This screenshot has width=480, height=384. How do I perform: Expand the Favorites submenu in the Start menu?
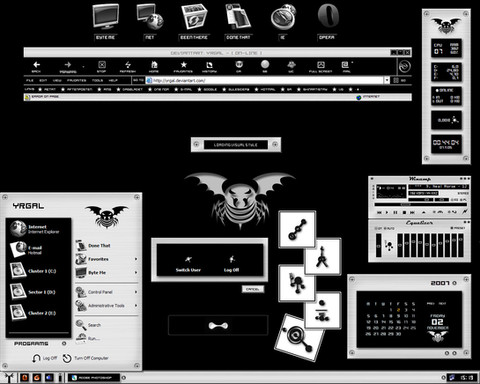coord(136,259)
